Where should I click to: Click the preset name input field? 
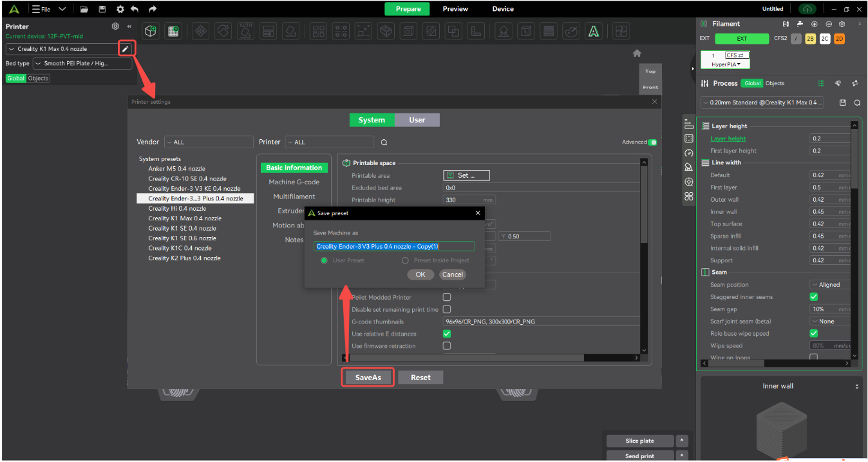[394, 246]
